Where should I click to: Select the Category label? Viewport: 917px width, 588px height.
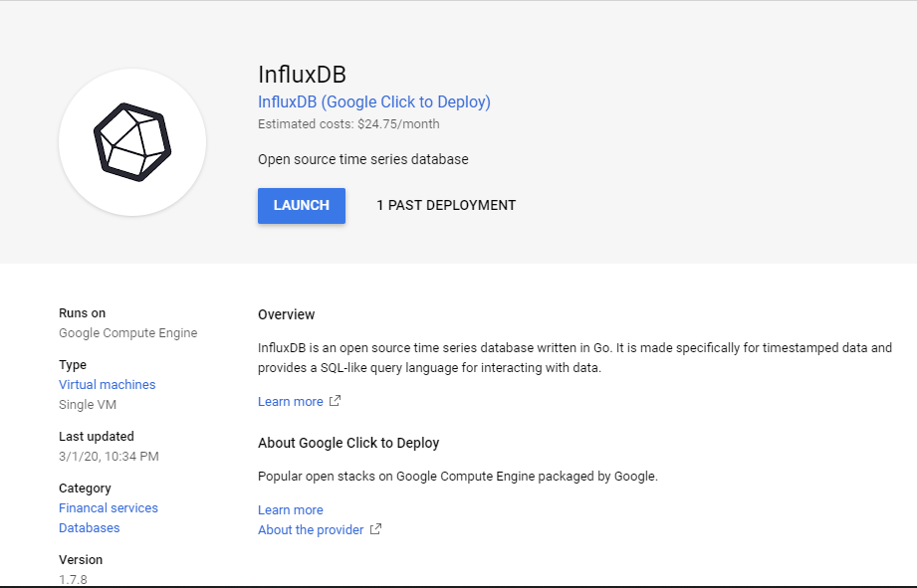pyautogui.click(x=85, y=489)
